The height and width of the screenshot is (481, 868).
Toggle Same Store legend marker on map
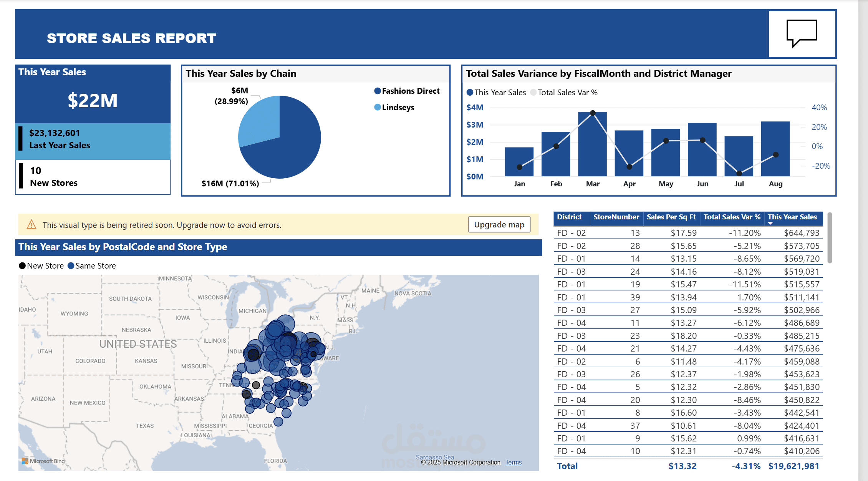(71, 266)
